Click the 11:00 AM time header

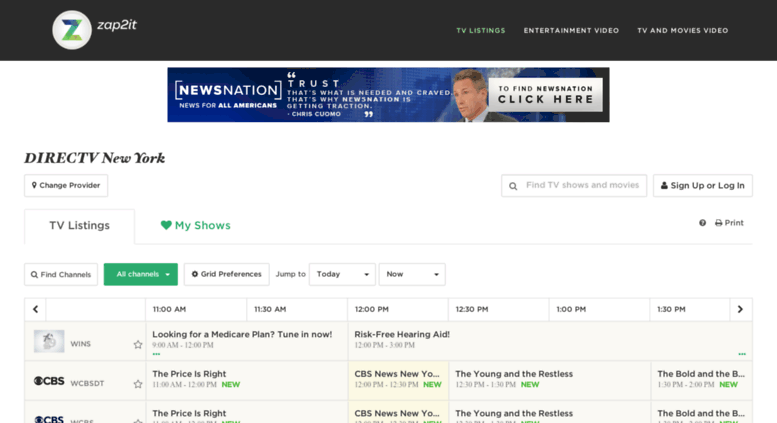pos(169,309)
